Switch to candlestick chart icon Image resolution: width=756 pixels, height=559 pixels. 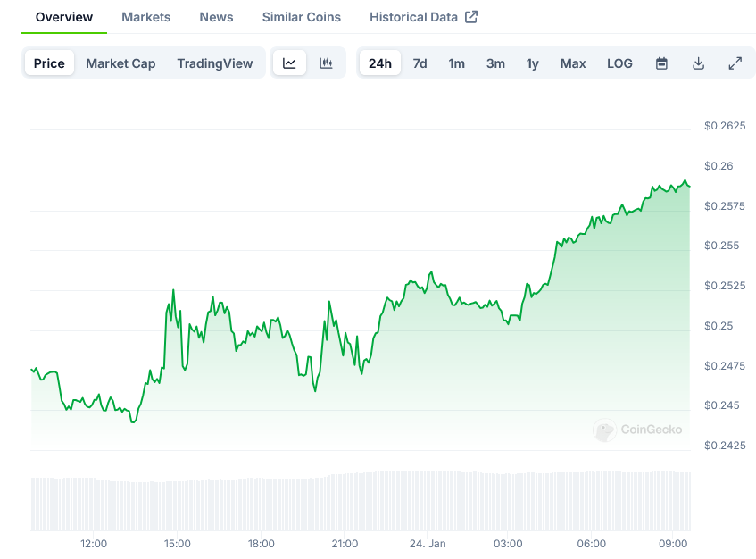click(326, 63)
